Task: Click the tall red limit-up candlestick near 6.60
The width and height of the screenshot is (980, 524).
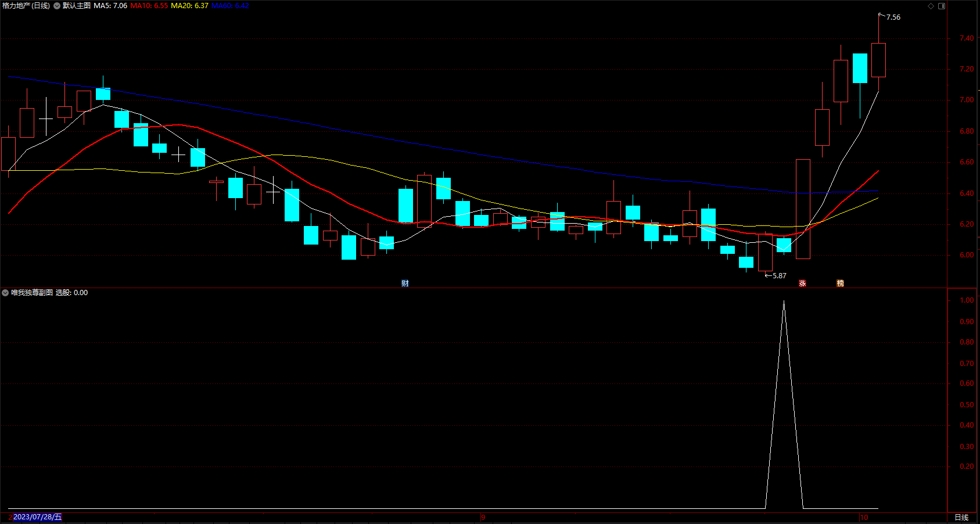Action: tap(803, 209)
